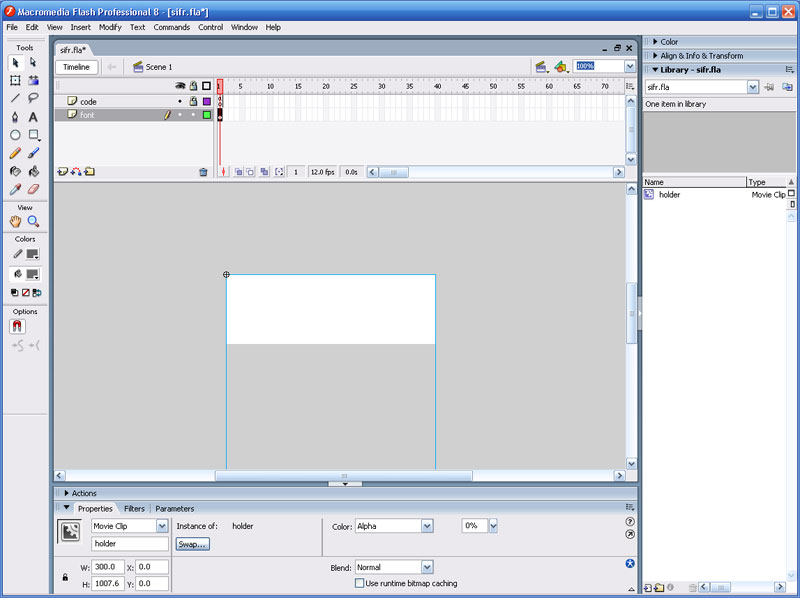This screenshot has width=800, height=598.
Task: Open the Edit Symbols menu
Action: 561,67
